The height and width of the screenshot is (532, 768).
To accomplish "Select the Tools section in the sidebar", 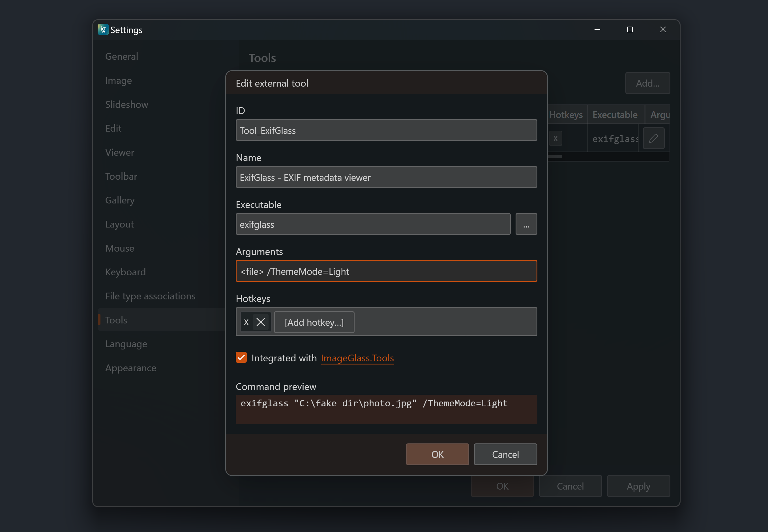I will click(x=116, y=319).
